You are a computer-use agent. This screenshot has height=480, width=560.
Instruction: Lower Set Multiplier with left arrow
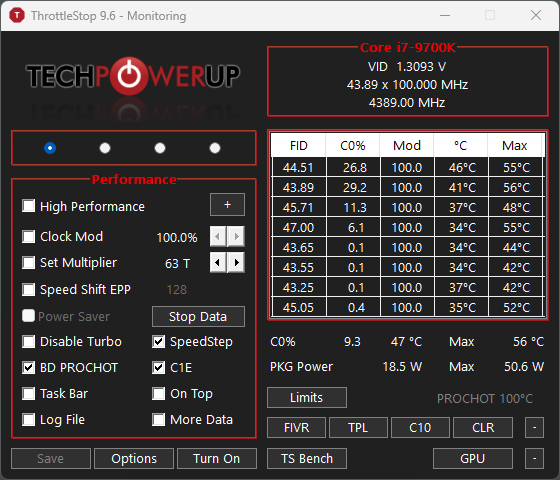(x=218, y=262)
